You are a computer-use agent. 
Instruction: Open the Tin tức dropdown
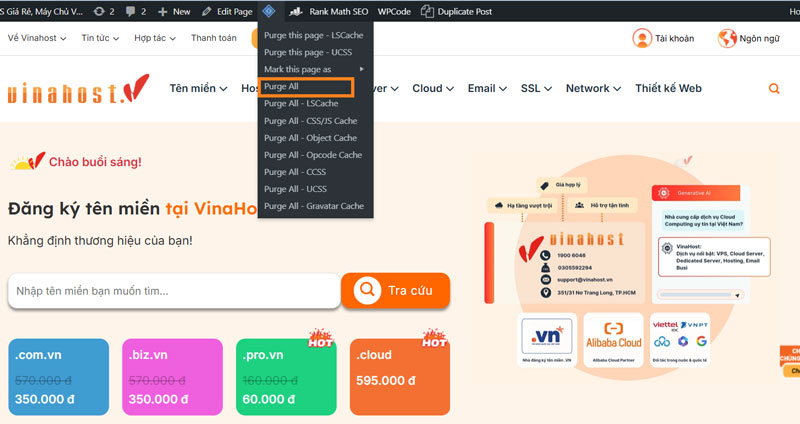point(100,38)
